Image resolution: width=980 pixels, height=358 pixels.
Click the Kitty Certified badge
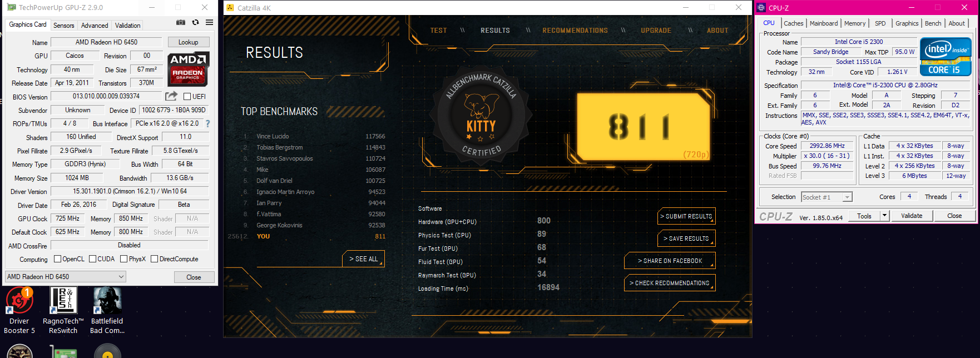481,116
